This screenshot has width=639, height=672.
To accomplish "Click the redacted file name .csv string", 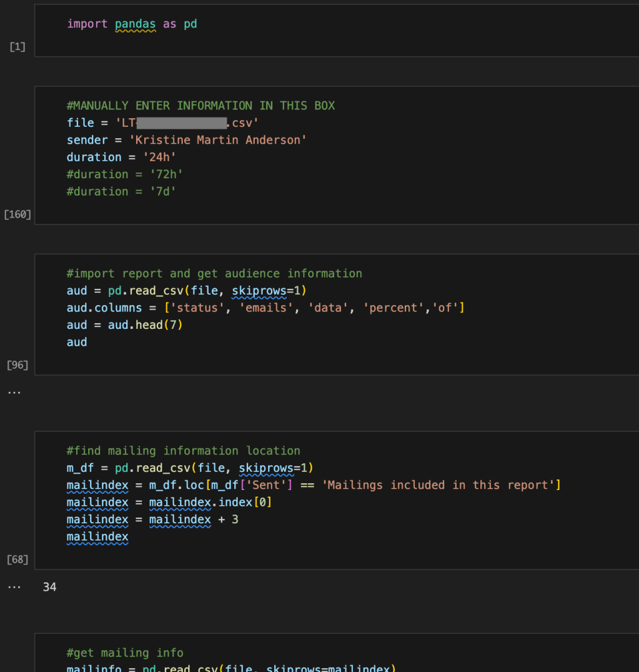I will coord(187,123).
